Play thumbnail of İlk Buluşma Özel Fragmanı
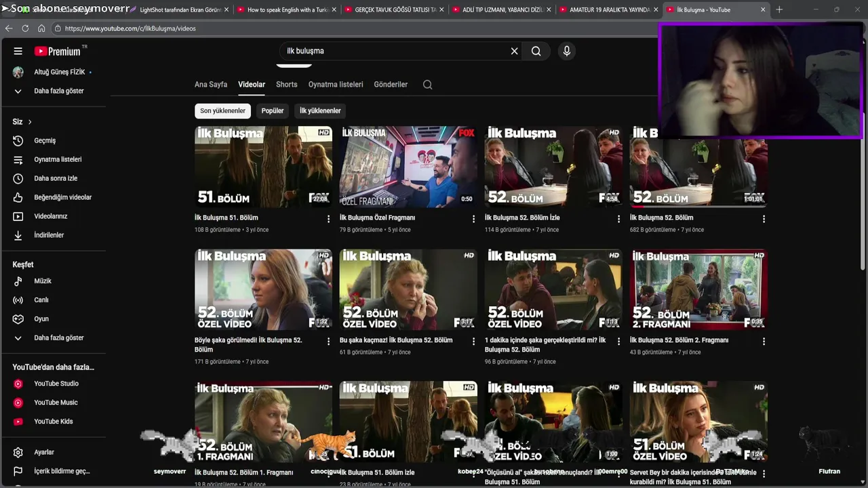868x488 pixels. (x=407, y=166)
